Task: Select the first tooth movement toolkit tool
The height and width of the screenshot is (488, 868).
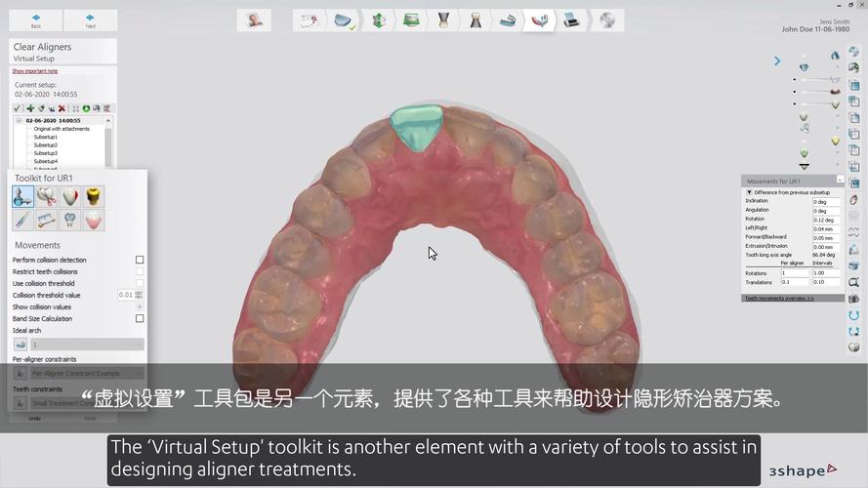Action: point(23,197)
